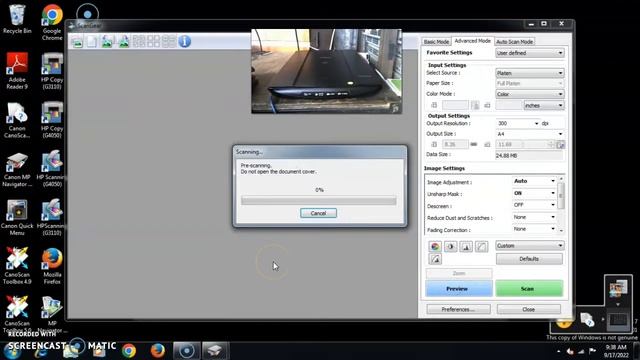Viewport: 640px width, 360px height.
Task: Click the orientation switch icon beside output height
Action: coord(561,144)
